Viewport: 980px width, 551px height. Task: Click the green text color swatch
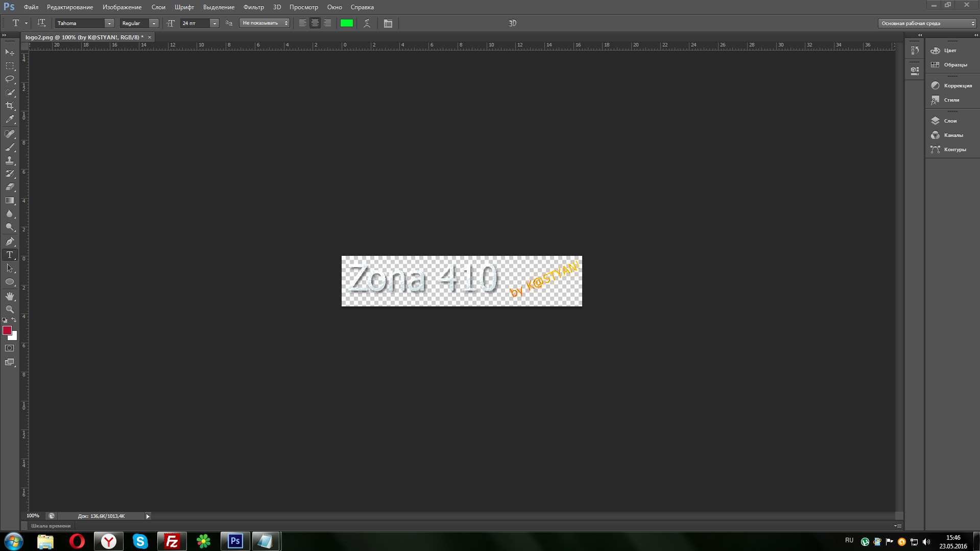(x=347, y=23)
